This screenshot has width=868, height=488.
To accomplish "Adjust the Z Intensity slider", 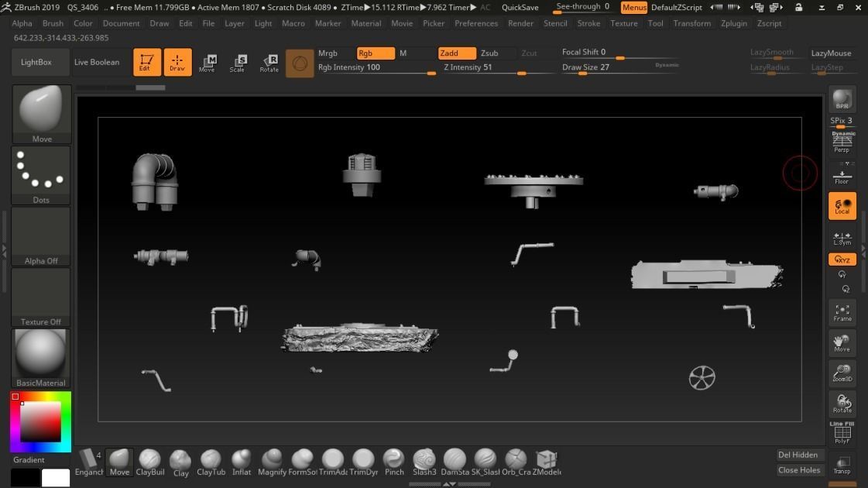I will (x=498, y=68).
